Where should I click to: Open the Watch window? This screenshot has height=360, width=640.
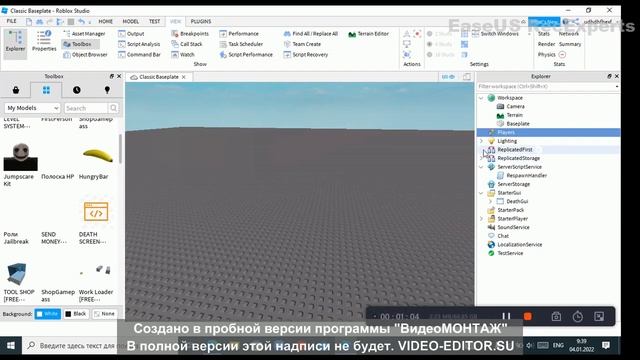coord(182,55)
